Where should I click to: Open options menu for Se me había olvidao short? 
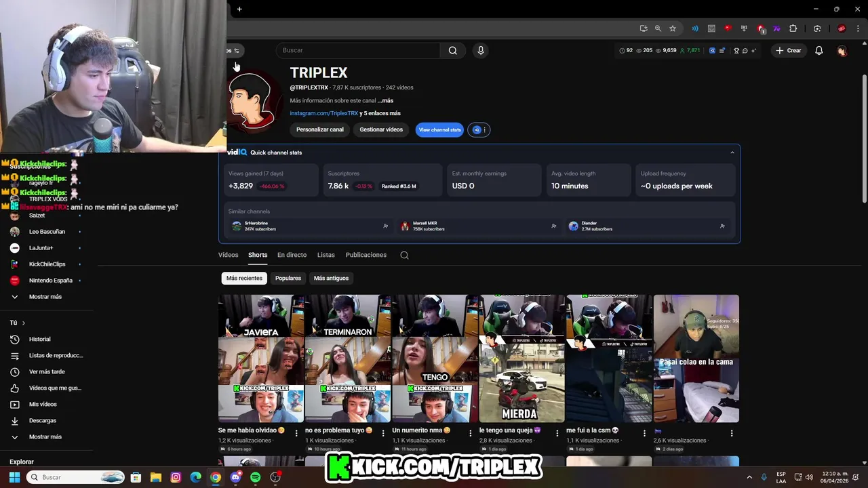click(296, 433)
